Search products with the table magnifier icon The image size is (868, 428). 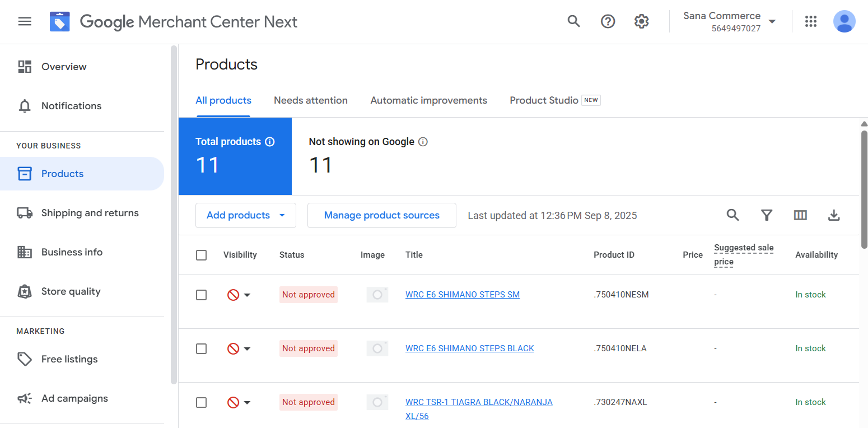point(732,215)
